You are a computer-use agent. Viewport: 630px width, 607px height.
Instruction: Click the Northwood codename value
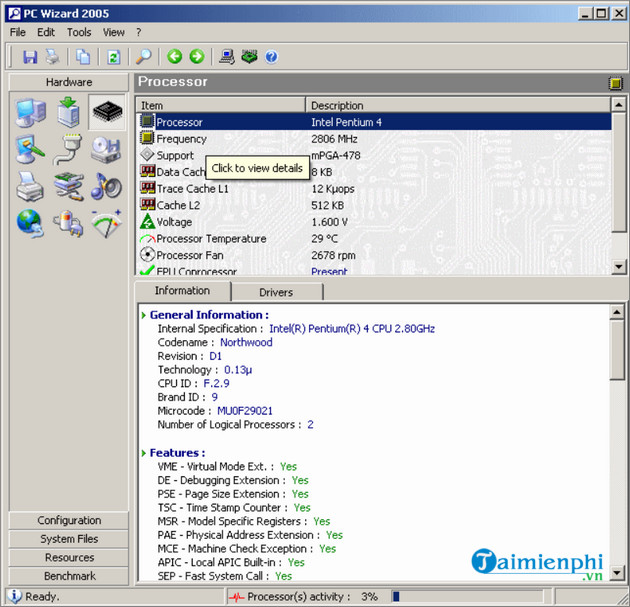pyautogui.click(x=246, y=342)
